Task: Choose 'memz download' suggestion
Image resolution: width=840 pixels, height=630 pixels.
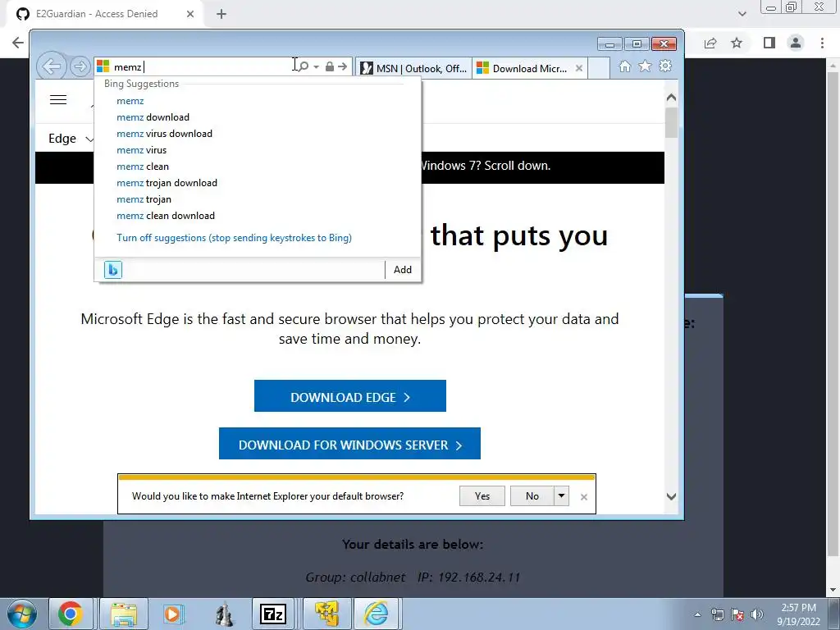Action: click(153, 117)
